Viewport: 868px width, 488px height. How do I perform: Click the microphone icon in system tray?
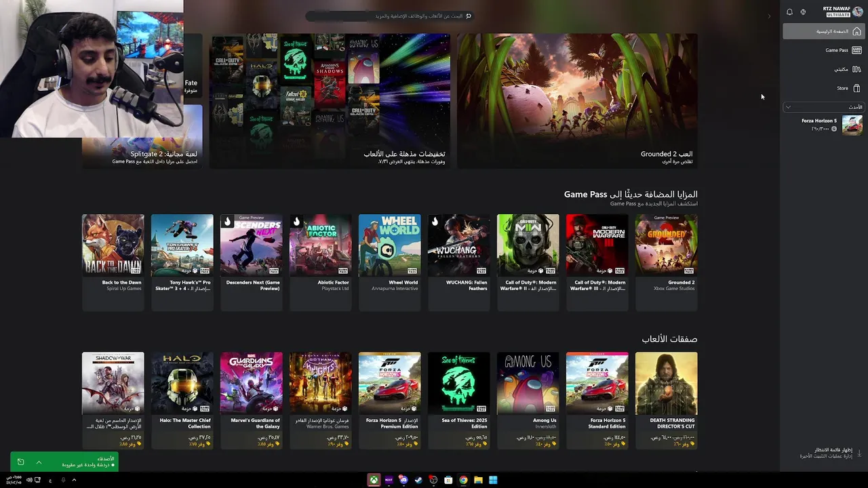point(63,480)
